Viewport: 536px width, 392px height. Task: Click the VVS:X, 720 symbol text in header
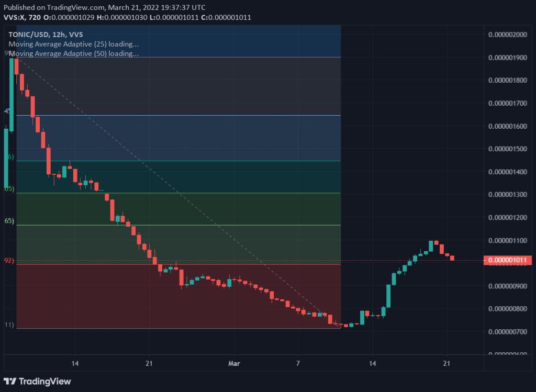[x=22, y=17]
